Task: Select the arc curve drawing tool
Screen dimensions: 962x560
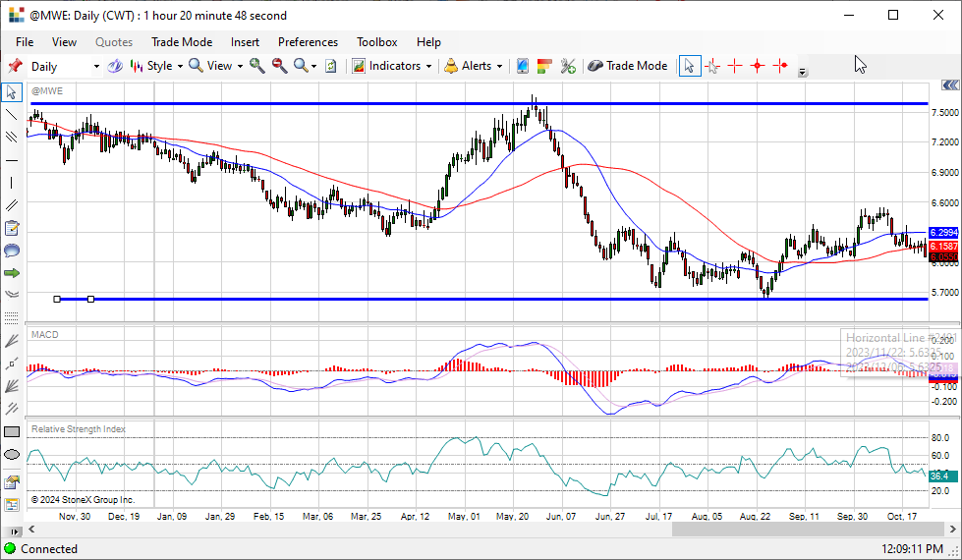Action: pos(11,295)
